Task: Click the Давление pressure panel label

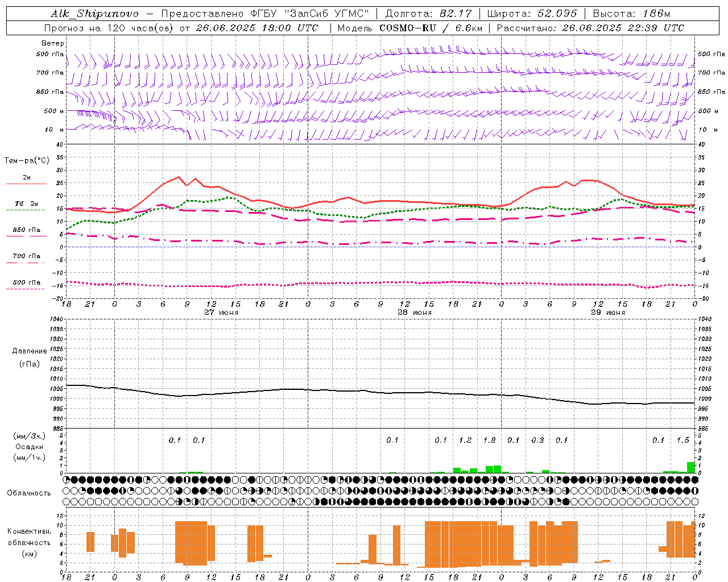Action: click(x=30, y=351)
